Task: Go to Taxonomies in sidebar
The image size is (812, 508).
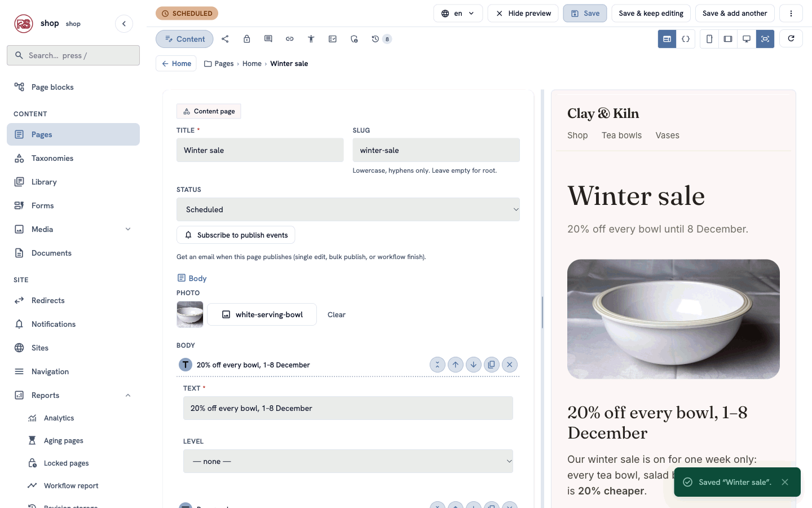Action: coord(73,158)
